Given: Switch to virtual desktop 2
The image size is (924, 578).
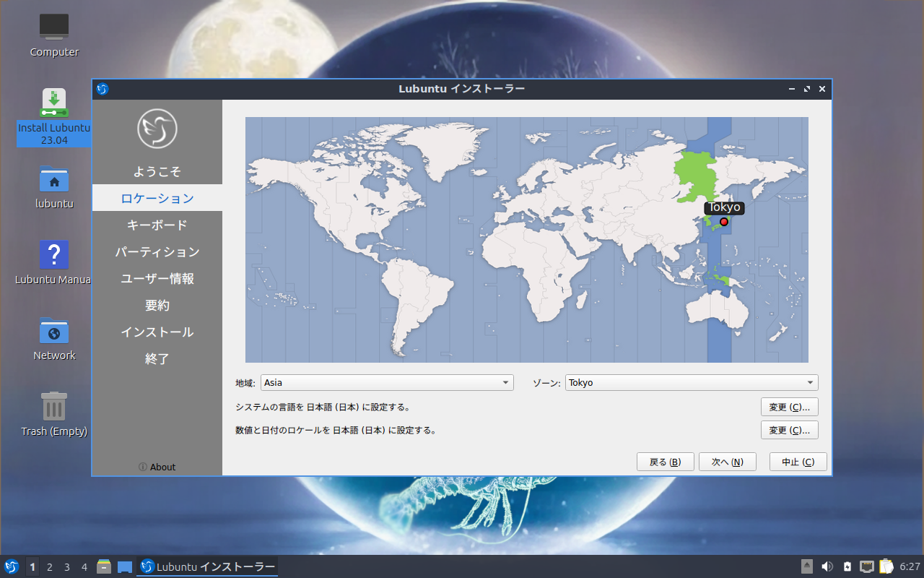Looking at the screenshot, I should click(x=50, y=567).
